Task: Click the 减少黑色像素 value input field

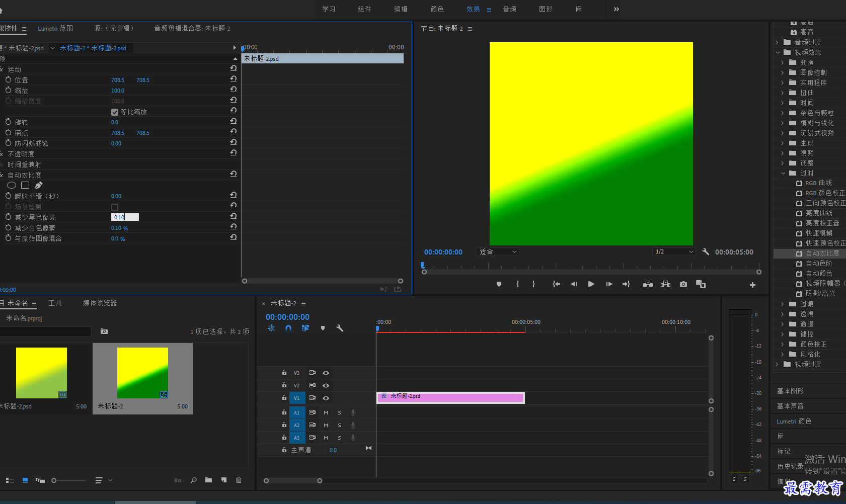Action: (x=125, y=217)
